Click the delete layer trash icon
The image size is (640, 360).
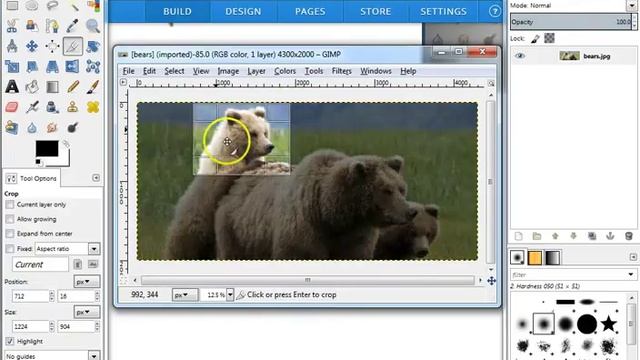[x=629, y=236]
